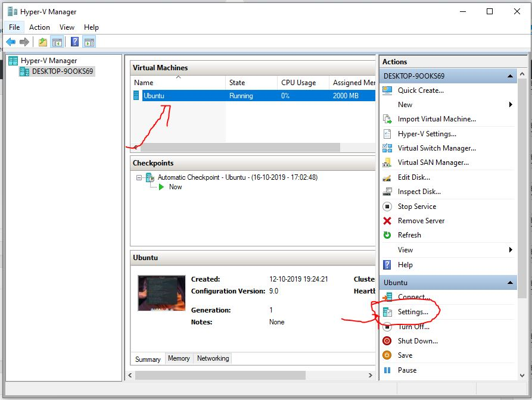Click the Help icon in Actions pane

[x=387, y=265]
